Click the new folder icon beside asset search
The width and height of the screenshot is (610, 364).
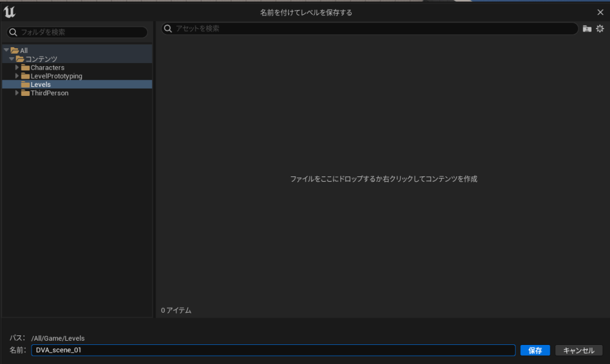click(587, 29)
